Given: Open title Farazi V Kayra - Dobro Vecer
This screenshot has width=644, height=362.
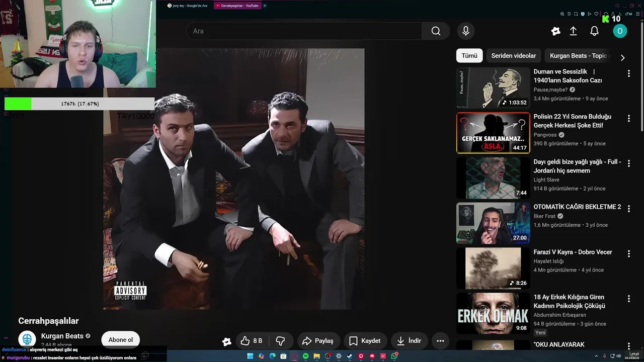Looking at the screenshot, I should coord(573,252).
